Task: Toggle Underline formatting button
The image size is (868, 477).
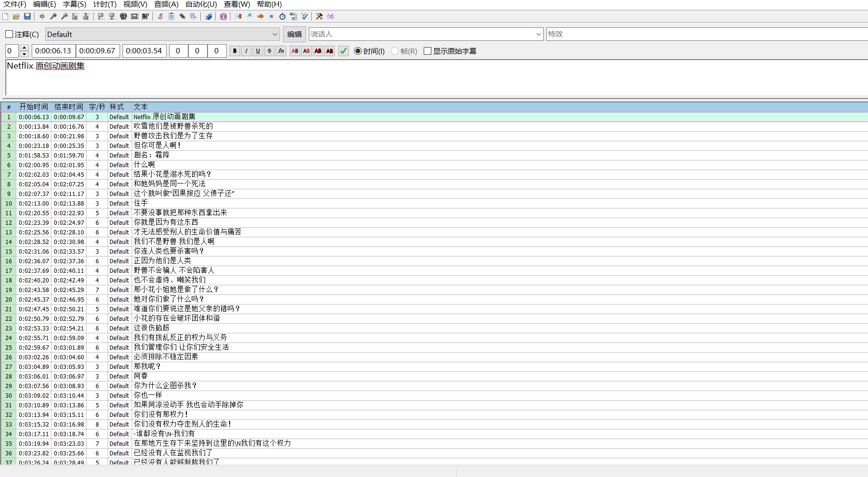Action: tap(258, 51)
